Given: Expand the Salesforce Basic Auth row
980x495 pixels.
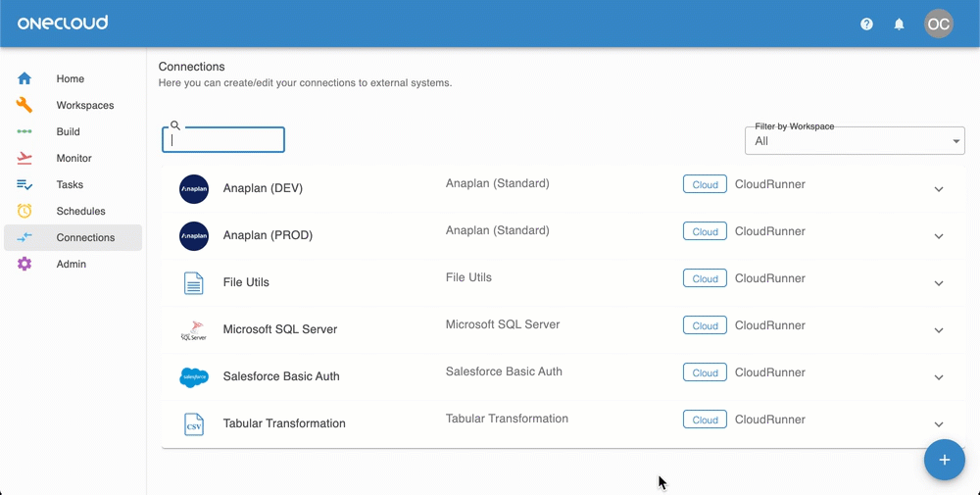Looking at the screenshot, I should tap(939, 377).
